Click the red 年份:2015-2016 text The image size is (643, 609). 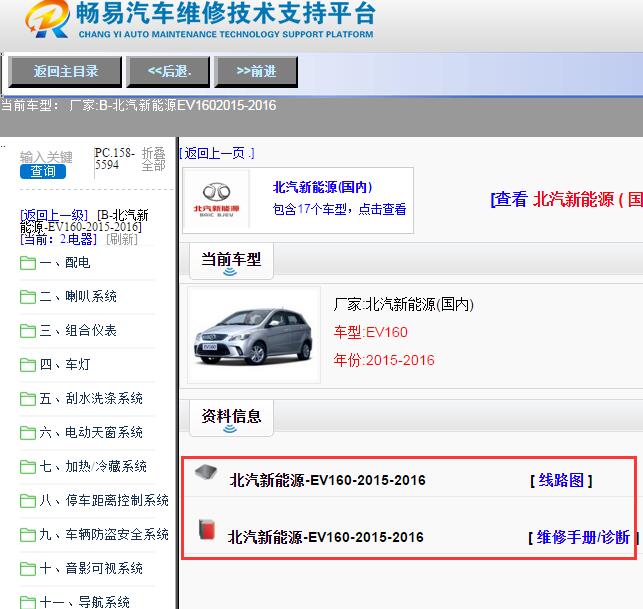tap(384, 360)
